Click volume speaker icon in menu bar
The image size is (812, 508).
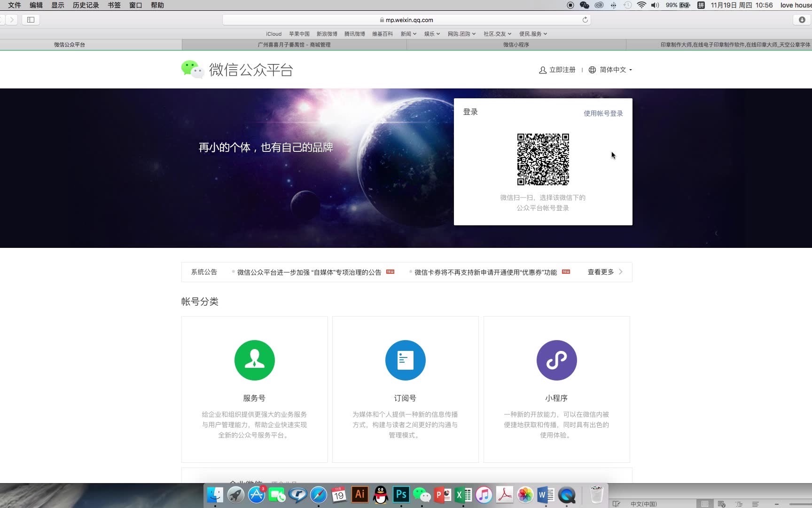coord(655,5)
